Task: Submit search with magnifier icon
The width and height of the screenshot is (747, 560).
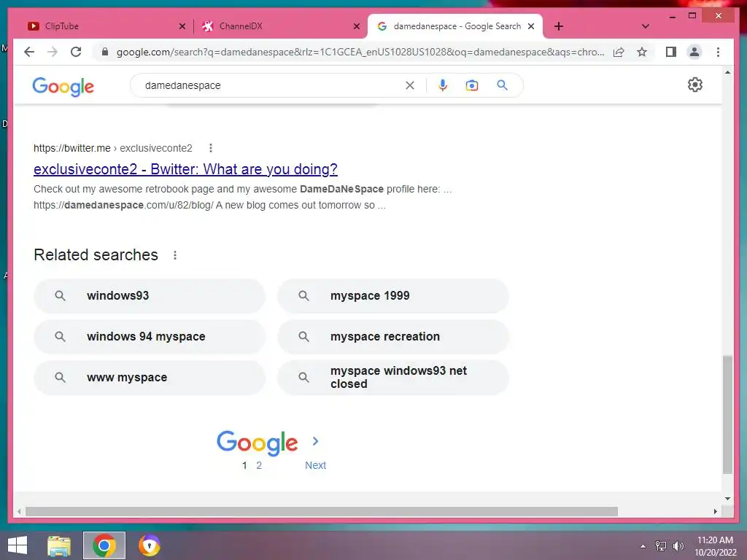Action: click(502, 85)
